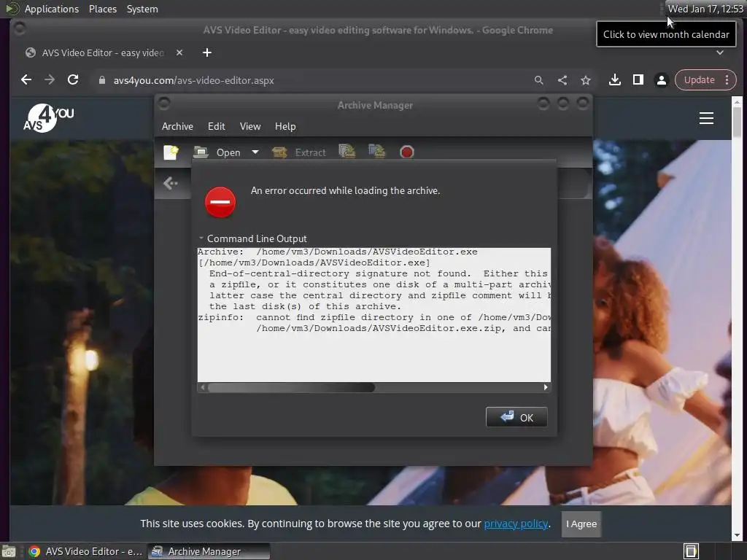
Task: Open the Archive menu
Action: (x=177, y=126)
